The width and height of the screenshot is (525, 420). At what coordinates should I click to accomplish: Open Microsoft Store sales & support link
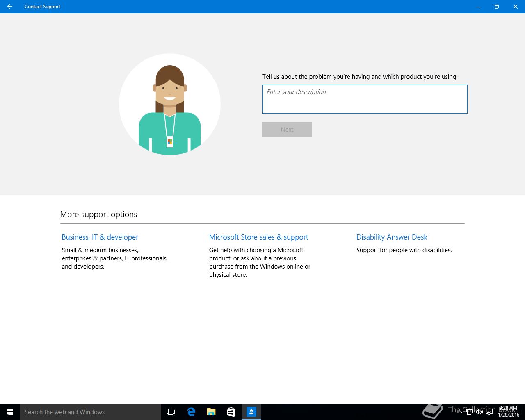258,237
